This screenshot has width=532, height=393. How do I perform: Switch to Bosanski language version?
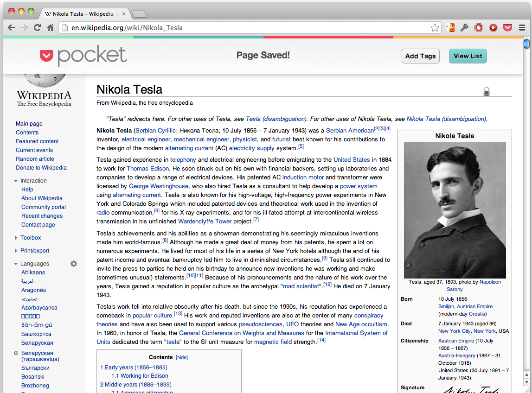(33, 377)
